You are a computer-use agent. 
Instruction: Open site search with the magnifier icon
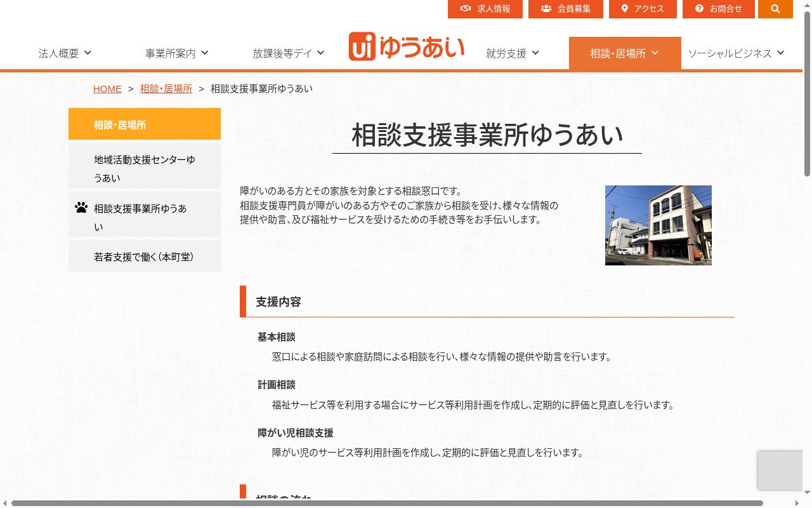click(775, 9)
